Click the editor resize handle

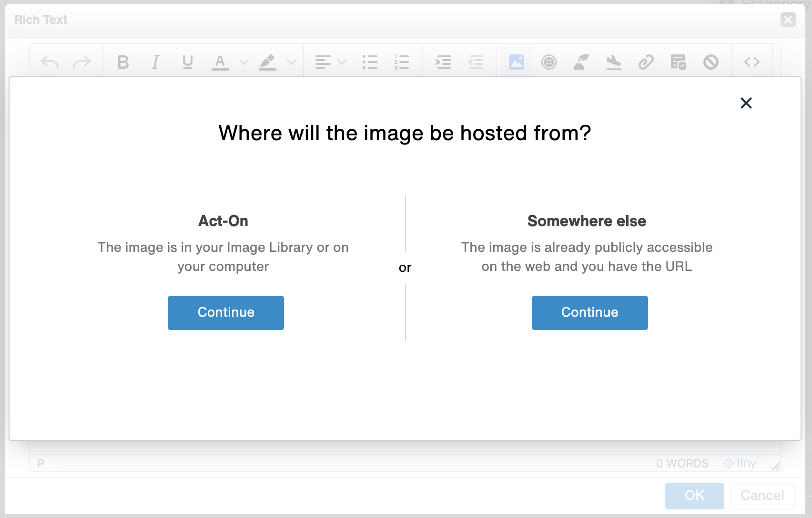click(x=776, y=466)
